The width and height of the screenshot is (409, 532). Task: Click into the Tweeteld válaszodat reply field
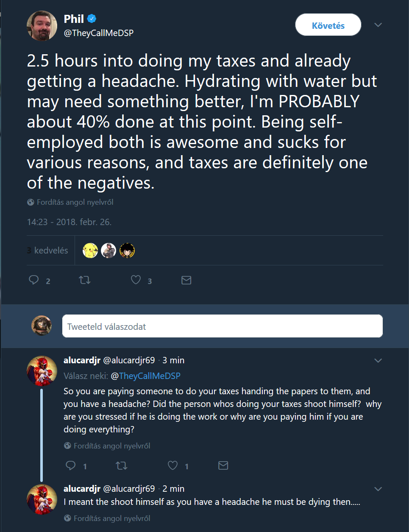point(223,326)
